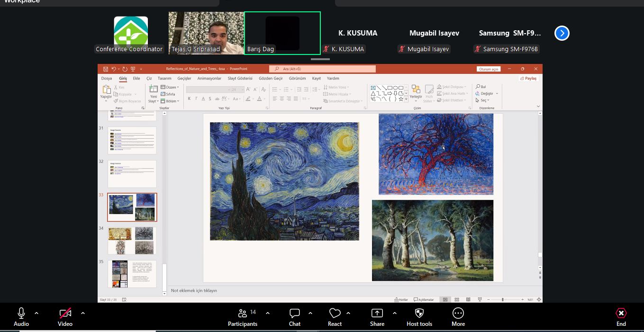This screenshot has width=644, height=332.
Task: Toggle bold K formatting button
Action: click(x=189, y=99)
